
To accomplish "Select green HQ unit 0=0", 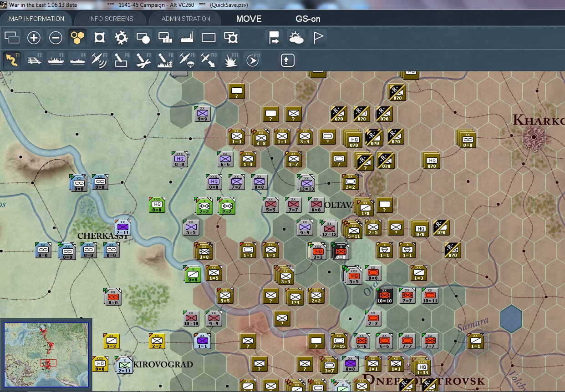I will [157, 205].
